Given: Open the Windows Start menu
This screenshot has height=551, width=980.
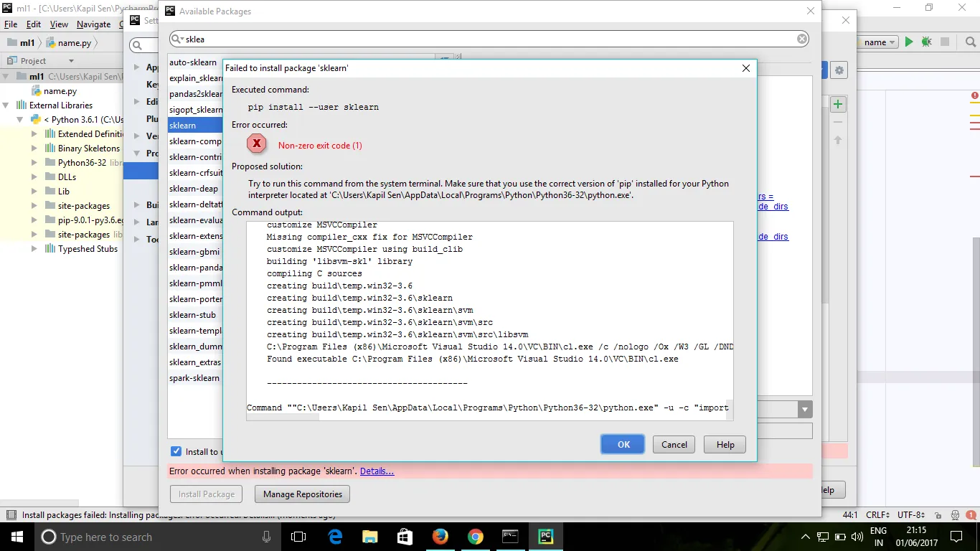Looking at the screenshot, I should pos(17,537).
